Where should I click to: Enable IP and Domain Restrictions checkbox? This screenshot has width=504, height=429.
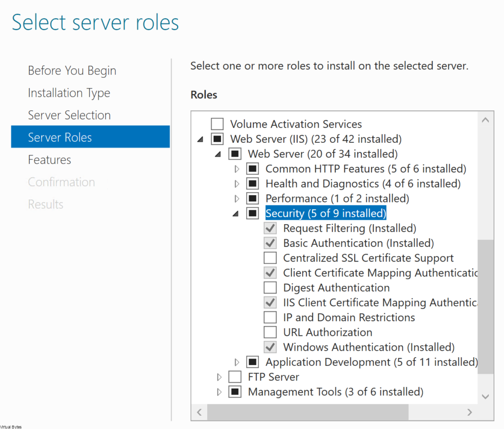coord(270,318)
